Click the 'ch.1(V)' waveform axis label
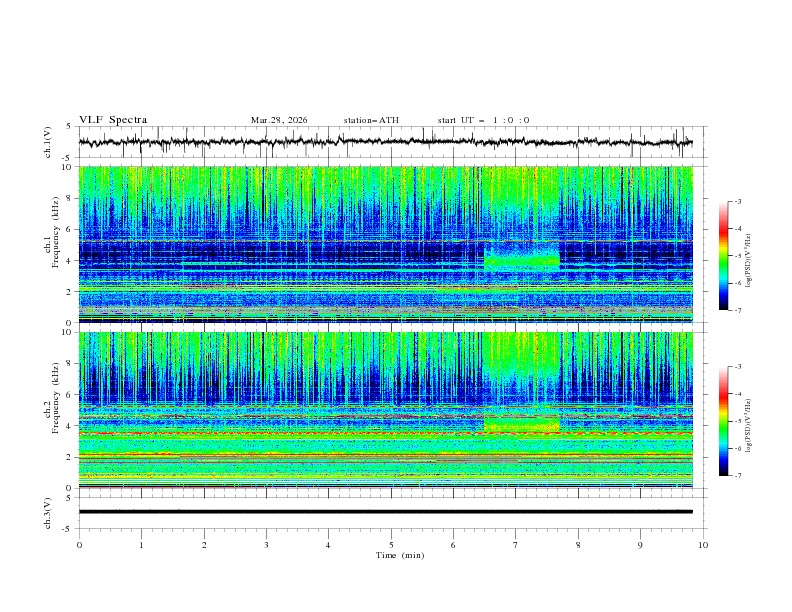The width and height of the screenshot is (792, 612). click(x=48, y=142)
